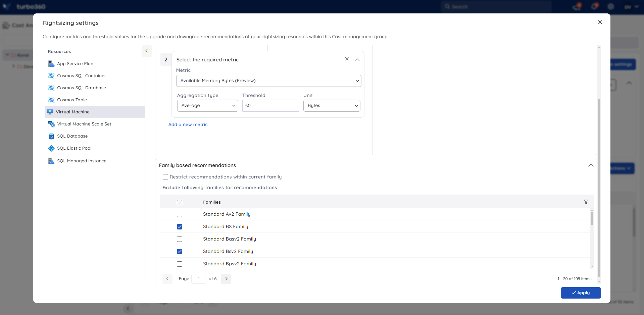Image resolution: width=644 pixels, height=315 pixels.
Task: Uncheck Standard Bsv2 Family
Action: pyautogui.click(x=180, y=252)
